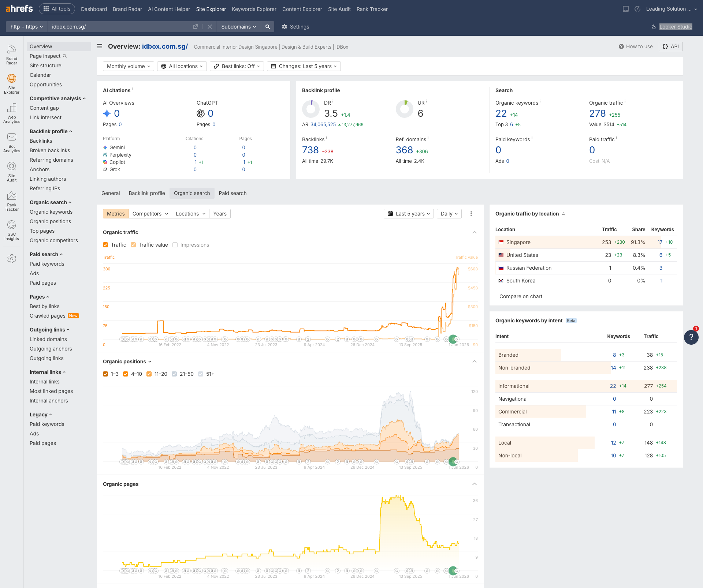
Task: Click the monitor icon in top bar
Action: point(626,9)
